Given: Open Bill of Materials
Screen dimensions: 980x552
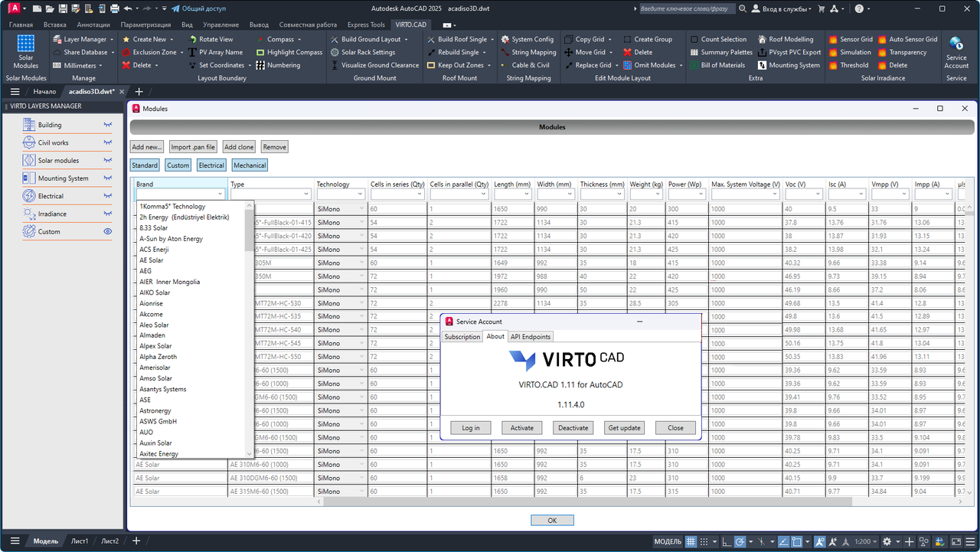Looking at the screenshot, I should [x=717, y=65].
